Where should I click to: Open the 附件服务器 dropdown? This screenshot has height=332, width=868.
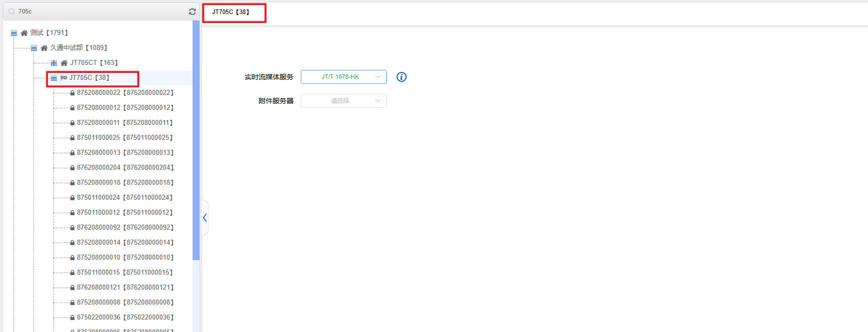point(343,101)
